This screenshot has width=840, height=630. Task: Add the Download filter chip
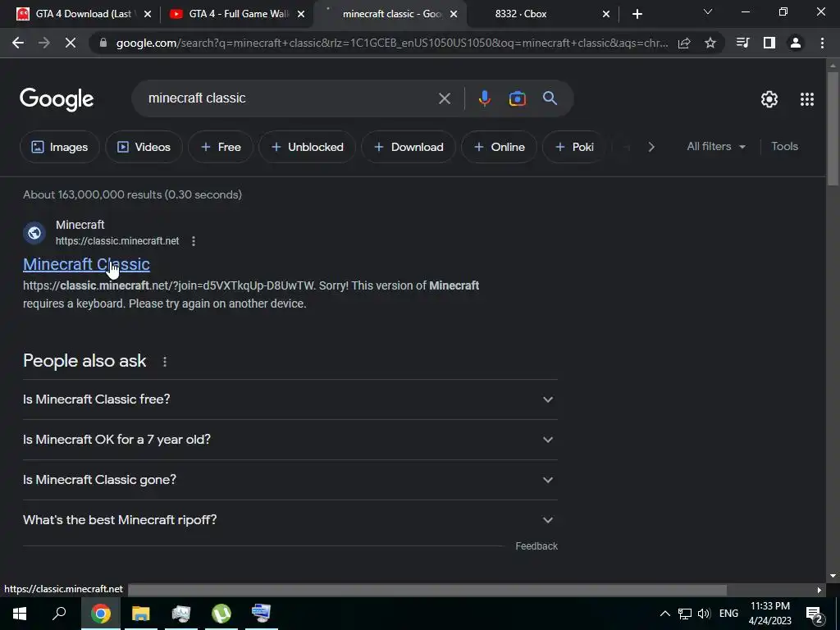coord(409,147)
